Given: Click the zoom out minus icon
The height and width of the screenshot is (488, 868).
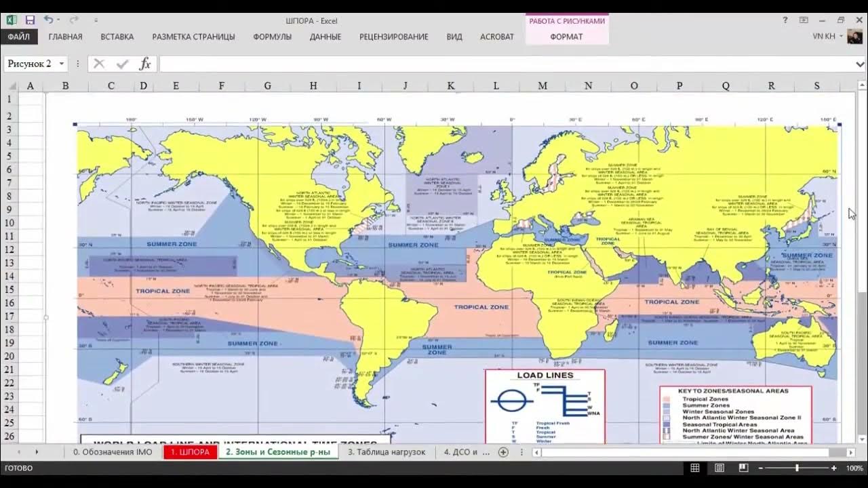Looking at the screenshot, I should (760, 468).
